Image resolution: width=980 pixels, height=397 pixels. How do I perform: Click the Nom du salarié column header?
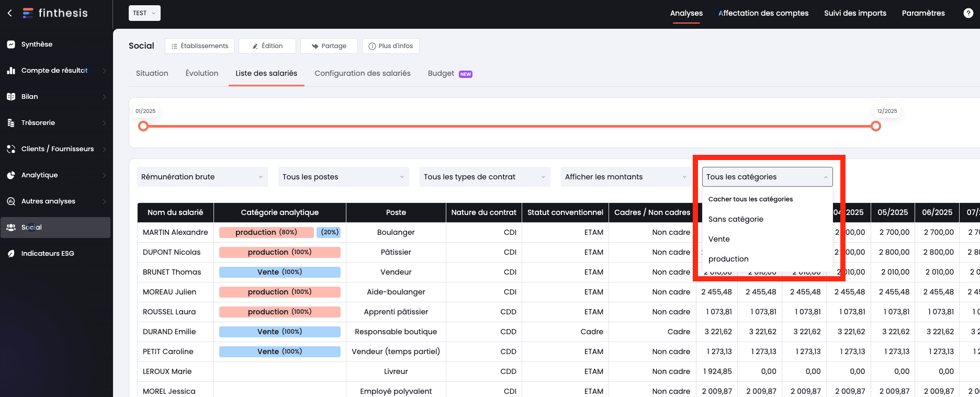coord(175,212)
